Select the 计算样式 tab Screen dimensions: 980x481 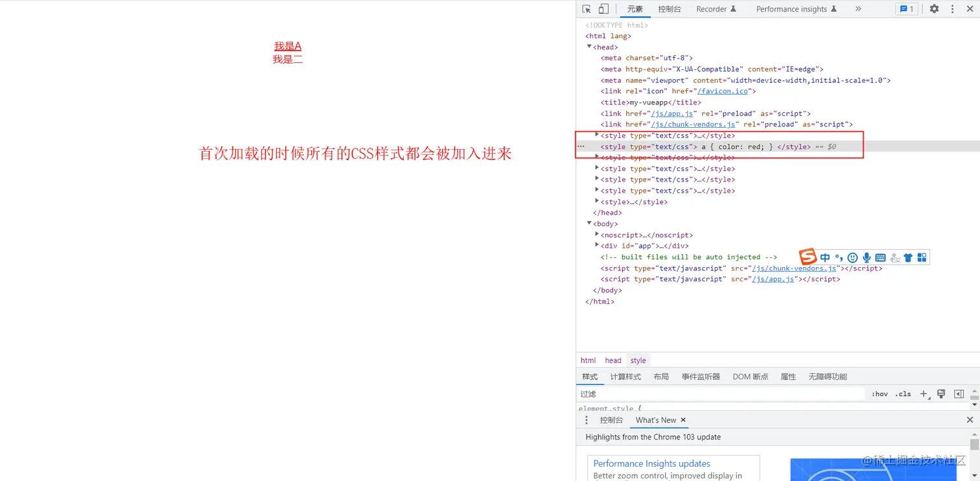(625, 377)
